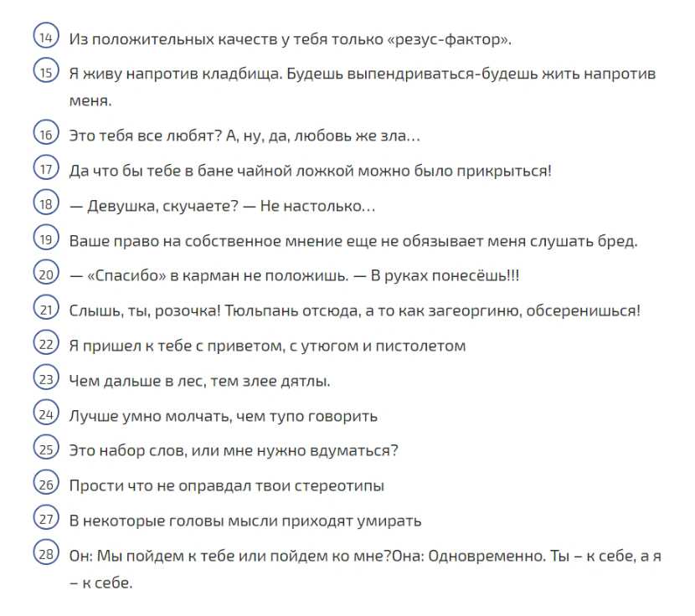Click the quote about «резус-фактор»
The height and width of the screenshot is (616, 695).
(x=291, y=39)
